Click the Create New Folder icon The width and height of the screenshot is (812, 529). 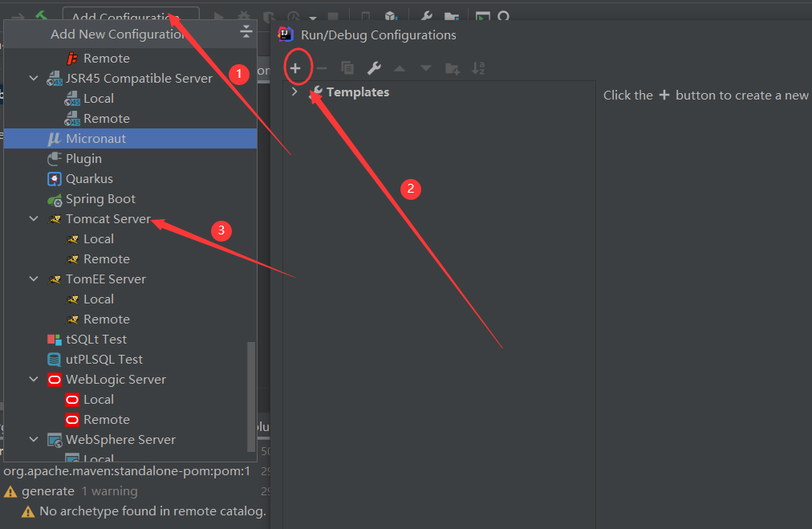452,68
